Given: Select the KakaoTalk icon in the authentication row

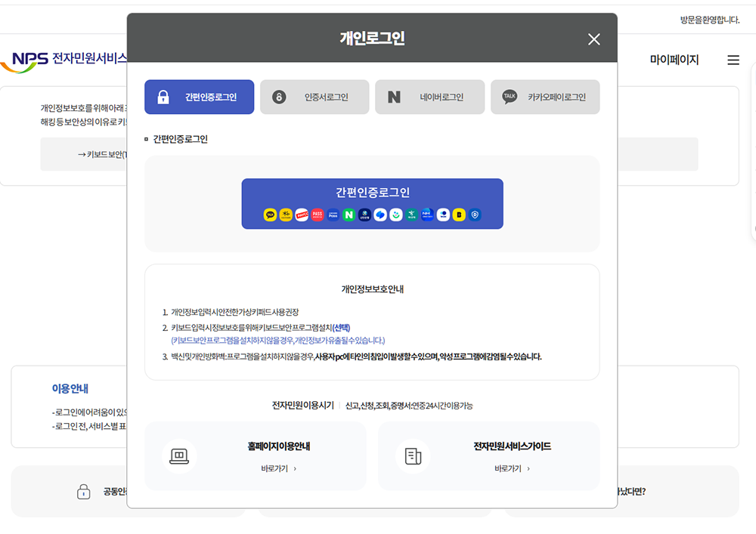Looking at the screenshot, I should click(x=269, y=215).
